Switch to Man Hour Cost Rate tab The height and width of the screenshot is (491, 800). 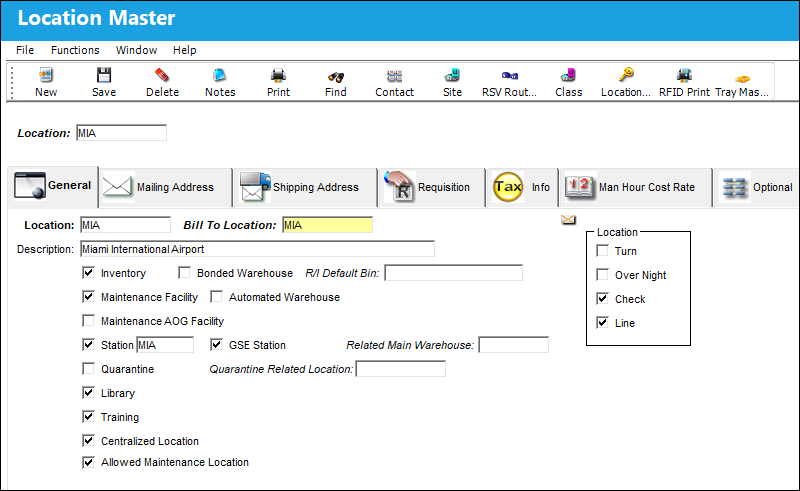pos(635,187)
